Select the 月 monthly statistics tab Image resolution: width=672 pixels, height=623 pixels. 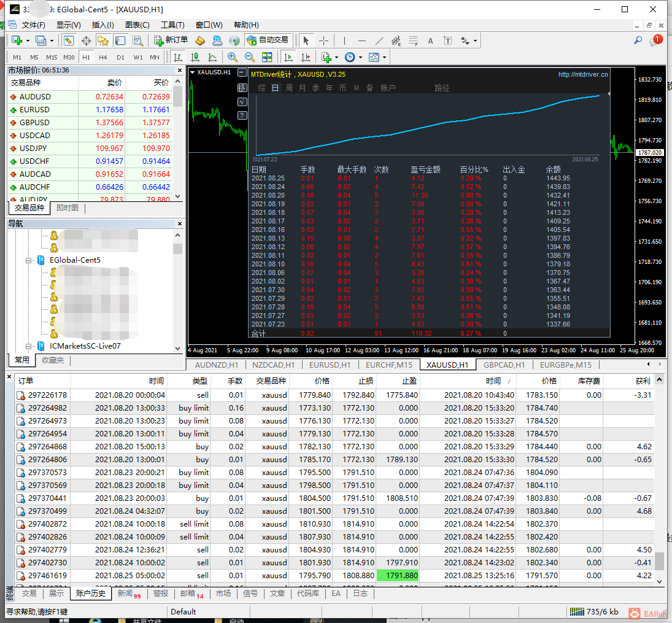[x=302, y=88]
